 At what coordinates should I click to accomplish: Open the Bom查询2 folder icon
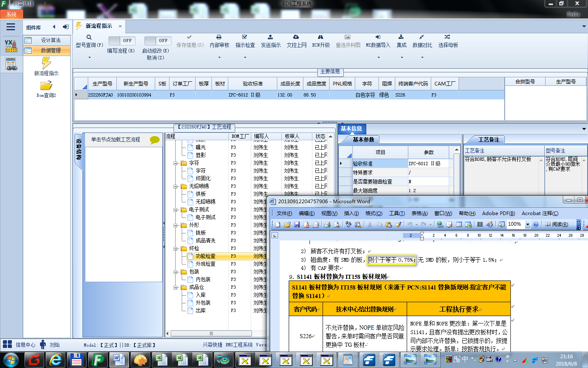[x=46, y=85]
